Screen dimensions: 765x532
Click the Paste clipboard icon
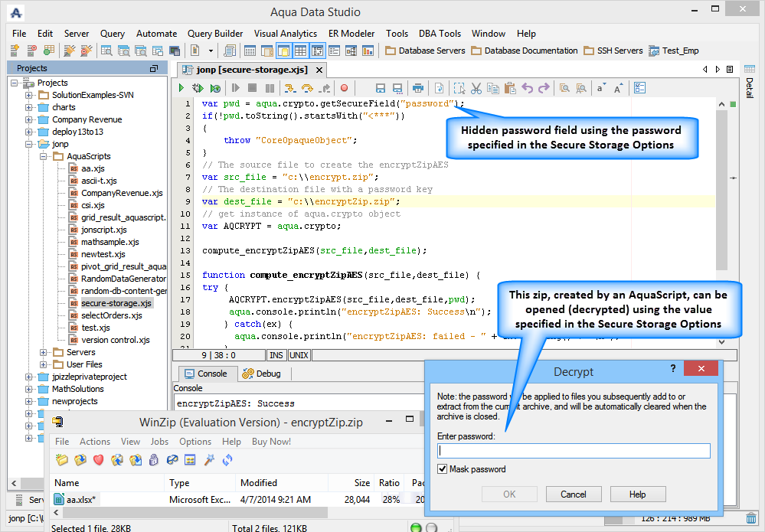pos(509,89)
